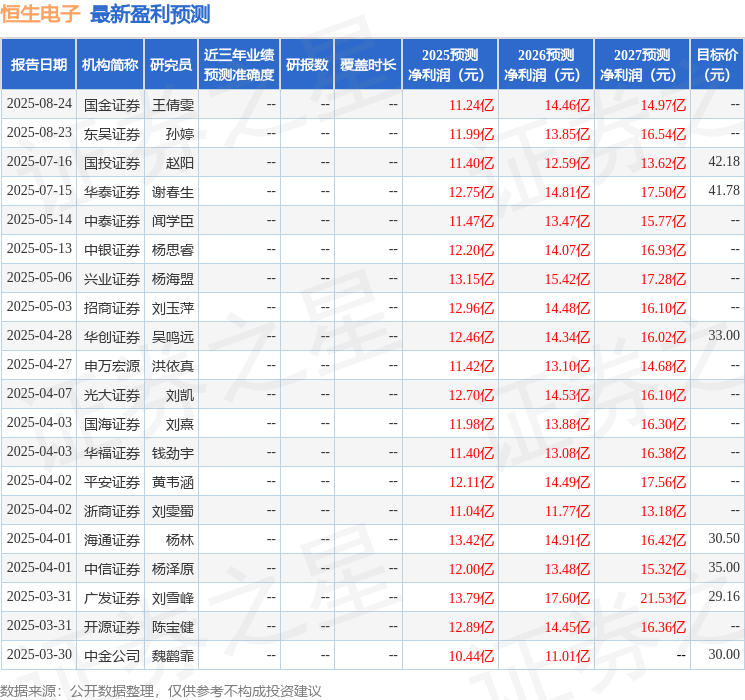Click the 近三年业绩预测准确度 column header
745x700 pixels.
click(239, 65)
